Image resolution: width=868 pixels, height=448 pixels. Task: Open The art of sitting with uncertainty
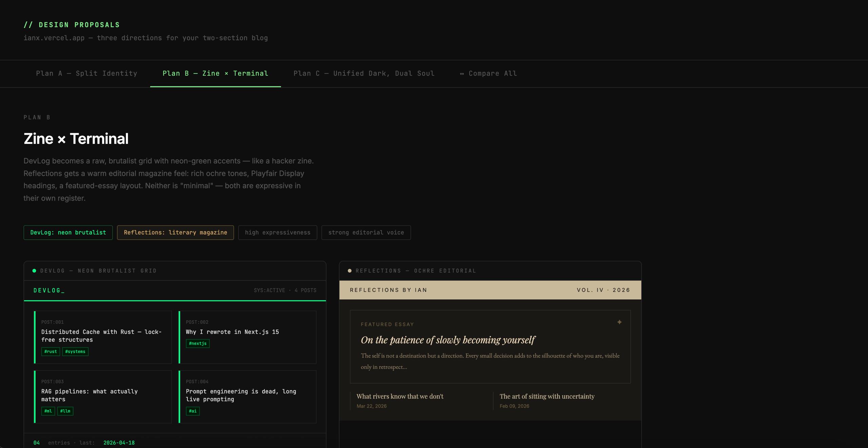tap(547, 396)
